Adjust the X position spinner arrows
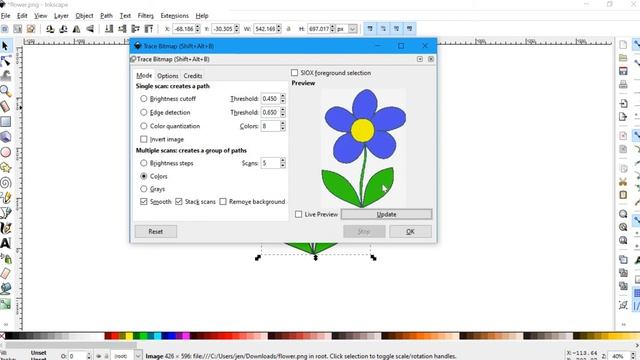Viewport: 640px width, 360px height. (198, 29)
